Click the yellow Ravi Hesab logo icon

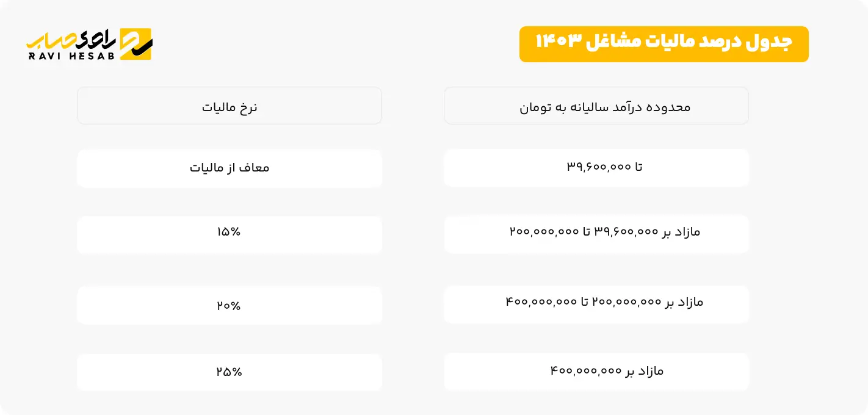135,43
